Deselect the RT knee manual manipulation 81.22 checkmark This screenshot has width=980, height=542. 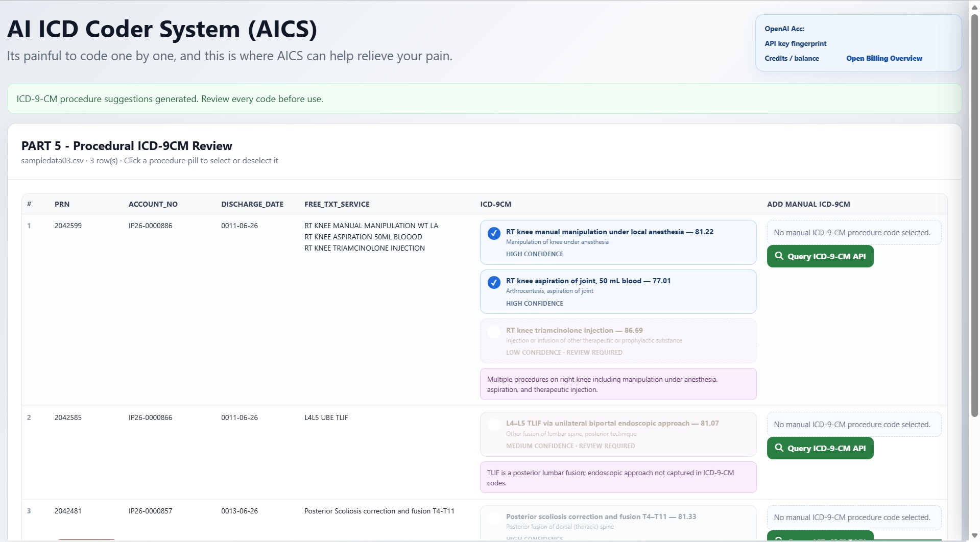(x=494, y=233)
